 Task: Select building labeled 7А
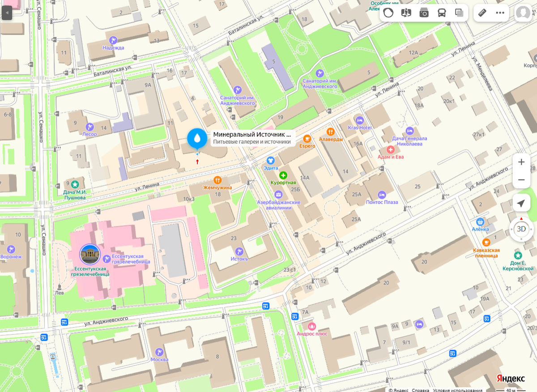click(x=305, y=311)
